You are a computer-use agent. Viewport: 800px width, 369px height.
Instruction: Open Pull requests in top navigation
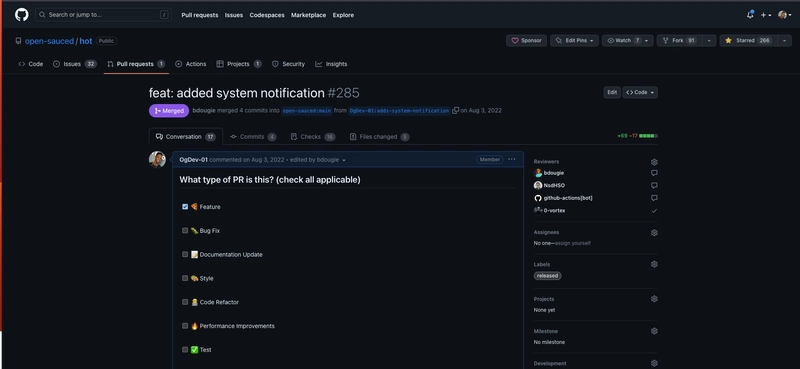pyautogui.click(x=199, y=15)
